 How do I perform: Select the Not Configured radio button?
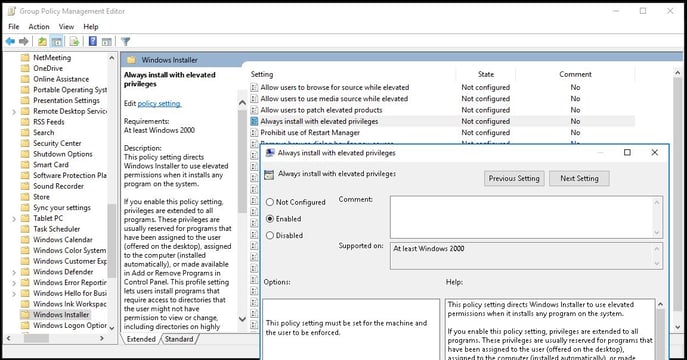point(270,202)
